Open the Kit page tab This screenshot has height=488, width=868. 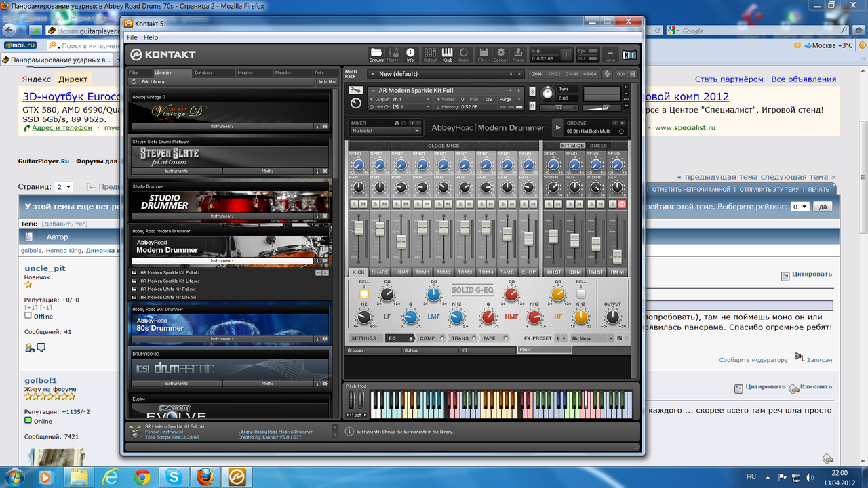[488, 350]
